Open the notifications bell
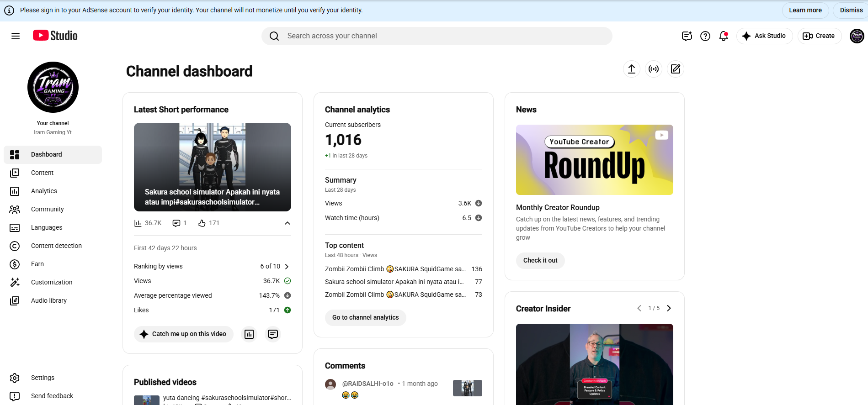This screenshot has width=868, height=405. click(x=724, y=36)
